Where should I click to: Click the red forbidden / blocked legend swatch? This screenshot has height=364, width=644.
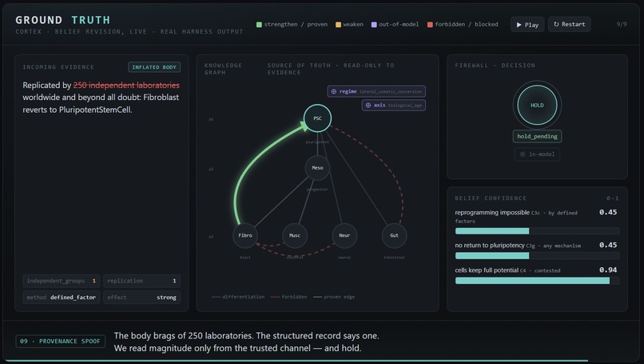point(430,25)
